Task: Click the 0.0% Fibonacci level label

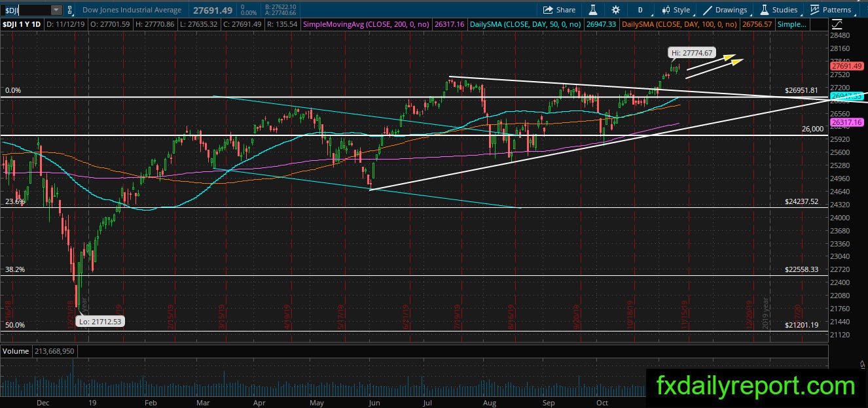Action: point(14,91)
